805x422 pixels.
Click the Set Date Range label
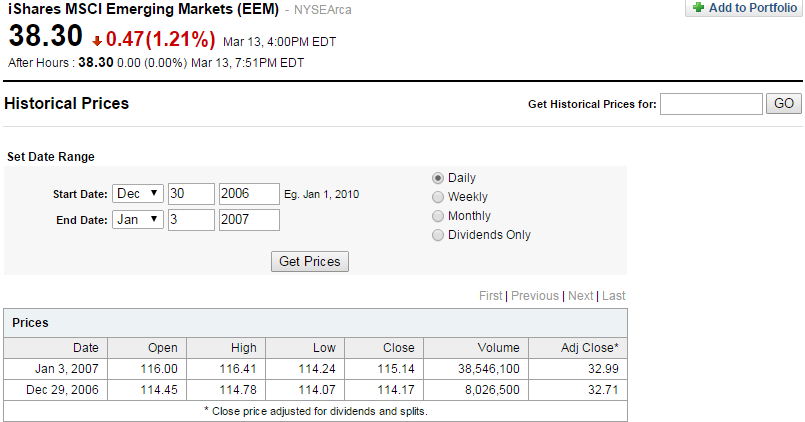(51, 157)
